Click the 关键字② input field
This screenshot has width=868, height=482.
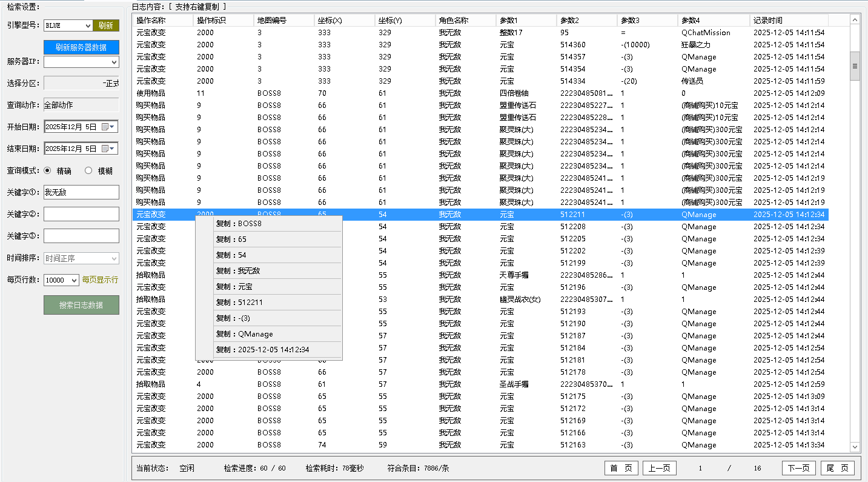point(81,214)
